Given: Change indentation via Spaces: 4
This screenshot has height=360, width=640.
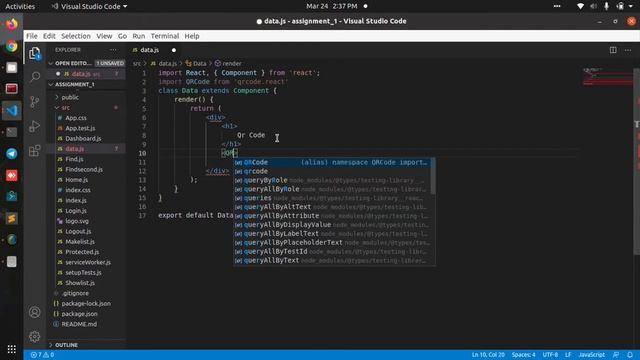Looking at the screenshot, I should pyautogui.click(x=523, y=355).
